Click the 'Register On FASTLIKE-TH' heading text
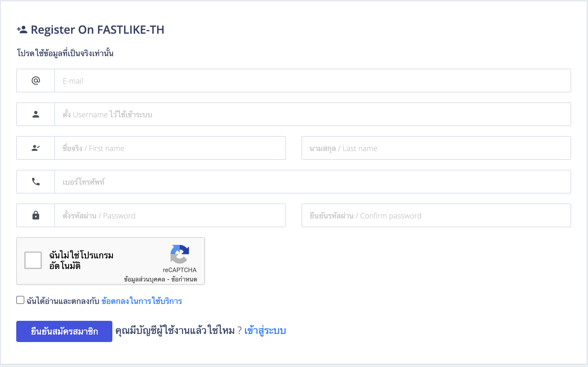588x367 pixels. pyautogui.click(x=97, y=30)
